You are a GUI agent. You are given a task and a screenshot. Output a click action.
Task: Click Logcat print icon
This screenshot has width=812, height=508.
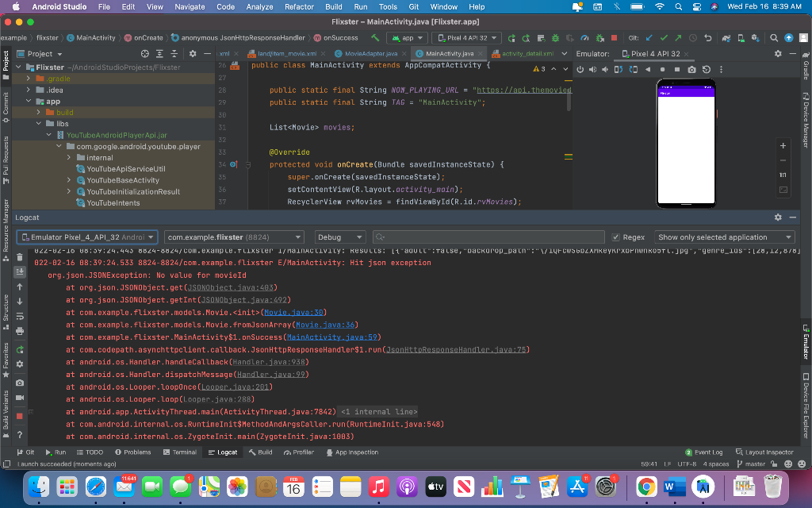[20, 331]
